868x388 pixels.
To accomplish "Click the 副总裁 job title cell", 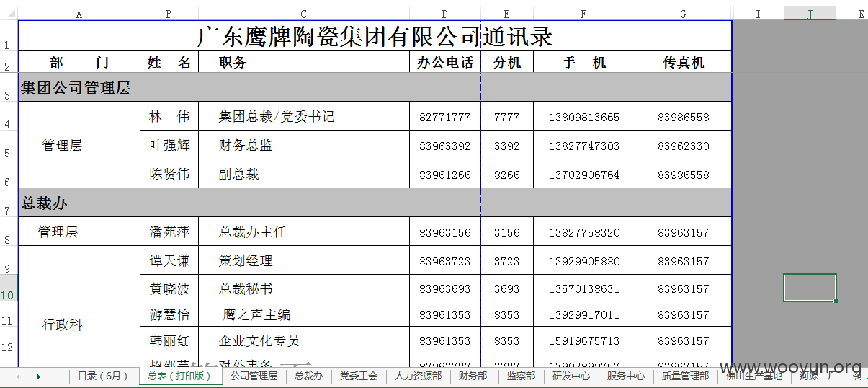I will coord(304,174).
